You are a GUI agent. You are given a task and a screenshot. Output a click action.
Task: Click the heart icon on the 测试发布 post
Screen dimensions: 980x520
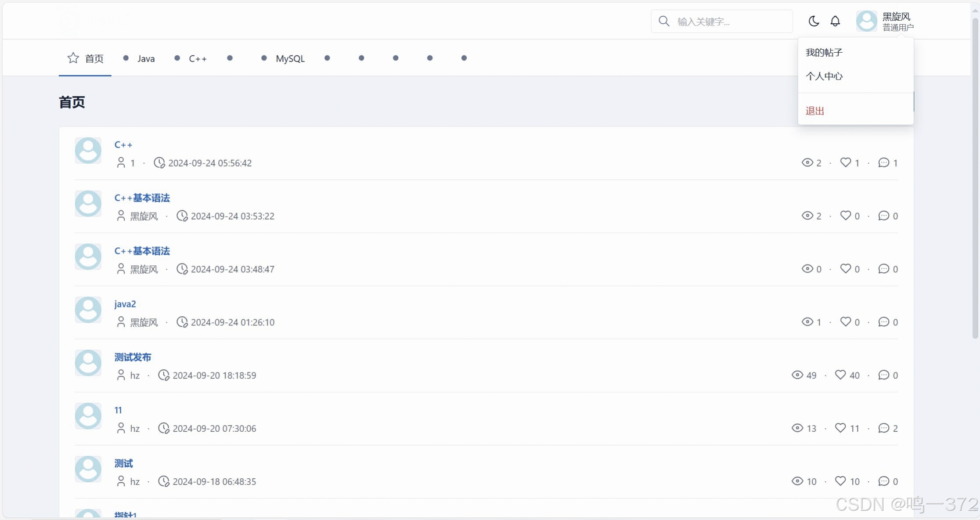tap(840, 375)
